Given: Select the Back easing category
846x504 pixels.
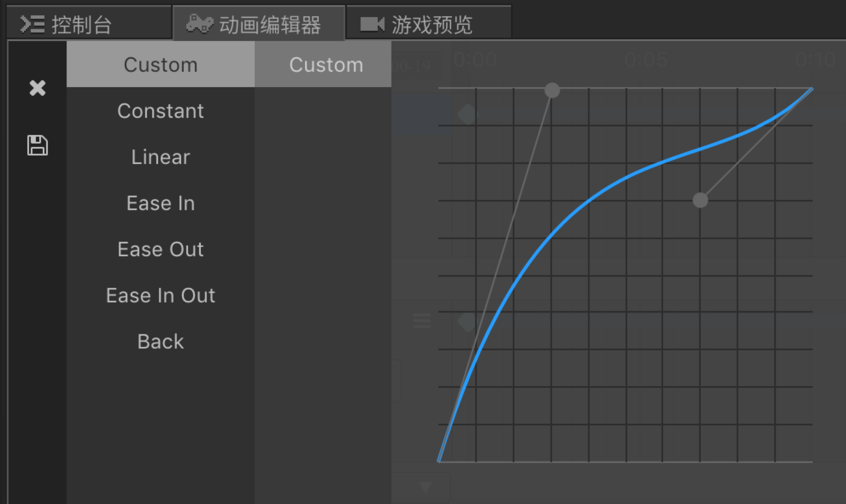Looking at the screenshot, I should tap(161, 342).
